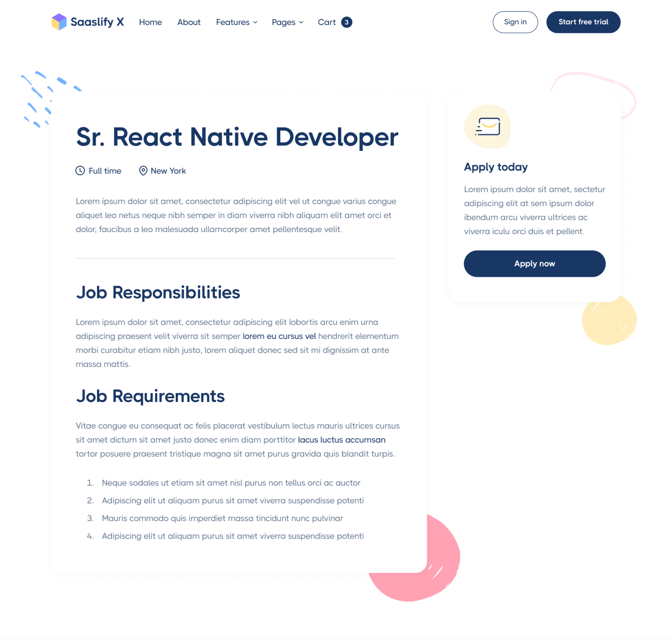This screenshot has height=641, width=672.
Task: Click the chevron icon beside Pages
Action: point(300,22)
